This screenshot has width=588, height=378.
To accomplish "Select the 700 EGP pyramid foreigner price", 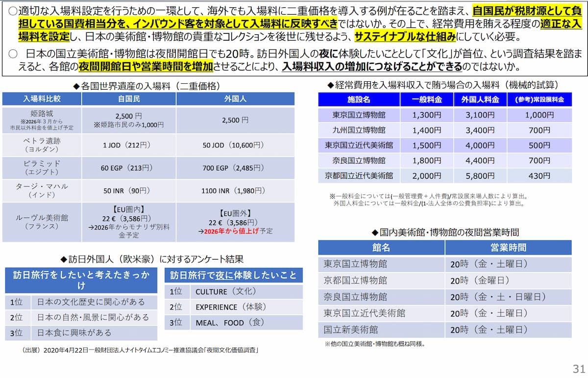I will coord(235,168).
